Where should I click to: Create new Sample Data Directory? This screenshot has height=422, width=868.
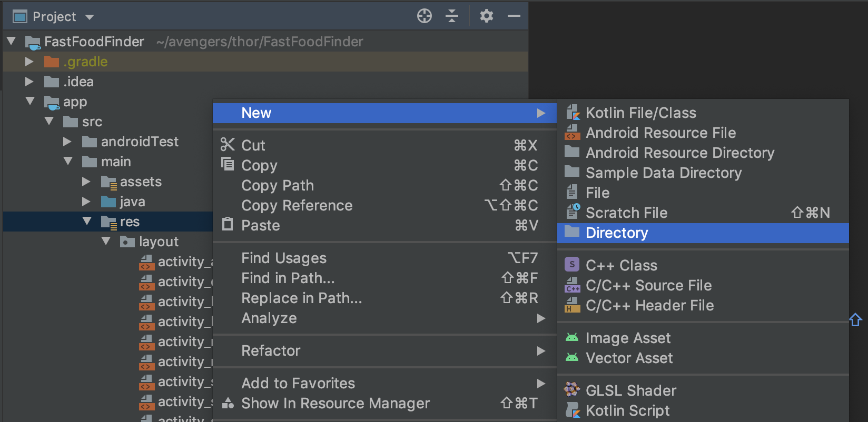[x=703, y=173]
